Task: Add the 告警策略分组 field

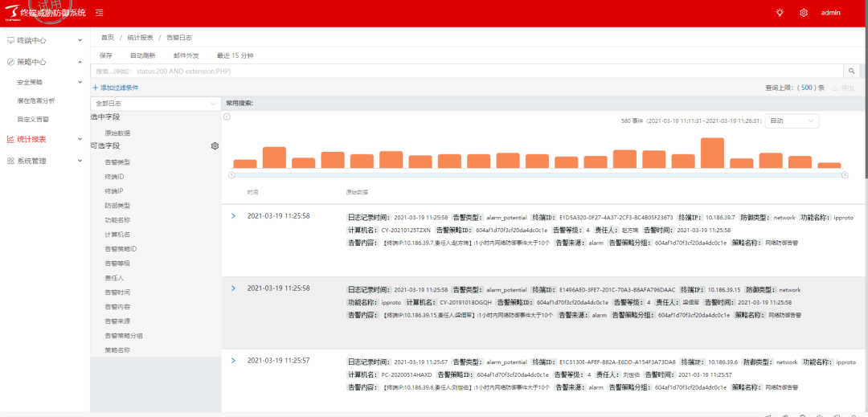Action: pos(124,336)
